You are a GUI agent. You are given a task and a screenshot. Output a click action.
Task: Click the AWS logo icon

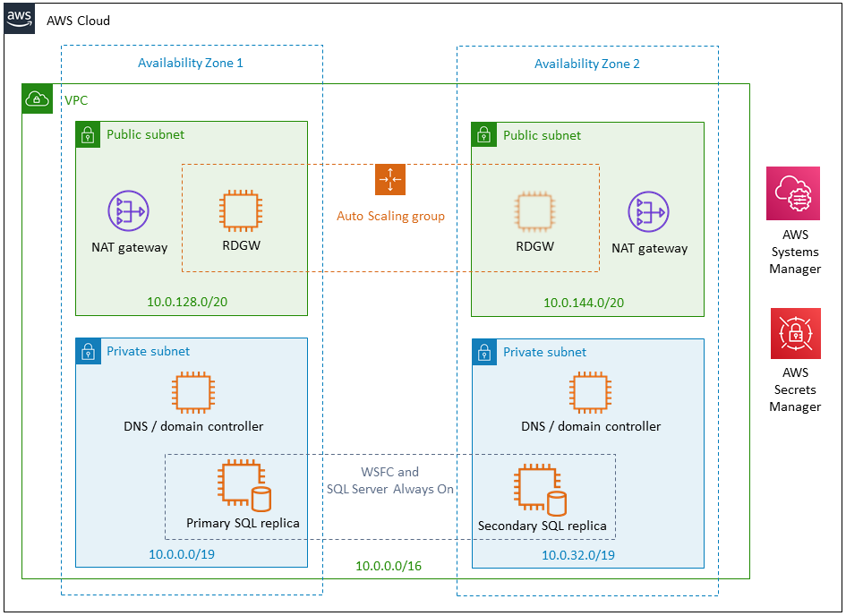click(20, 19)
